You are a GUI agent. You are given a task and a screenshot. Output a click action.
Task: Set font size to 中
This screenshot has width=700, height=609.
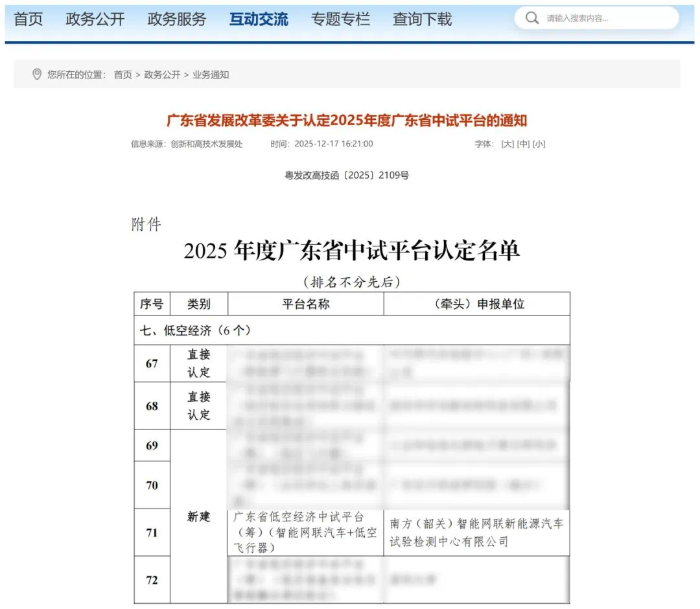click(x=523, y=144)
